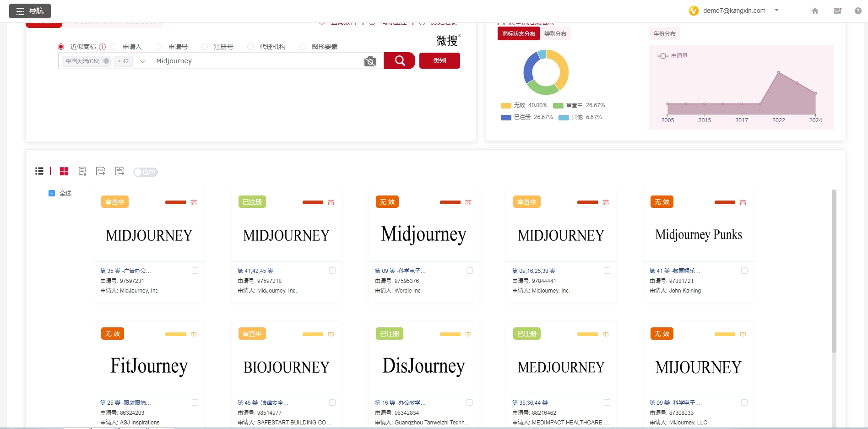Check the box for application 97881721

744,271
